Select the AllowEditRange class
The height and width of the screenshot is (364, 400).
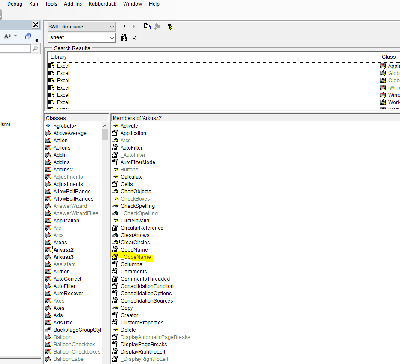pyautogui.click(x=72, y=191)
